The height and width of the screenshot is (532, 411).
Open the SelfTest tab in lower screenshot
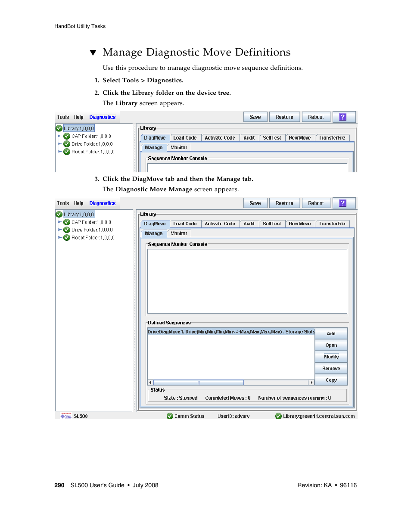272,224
